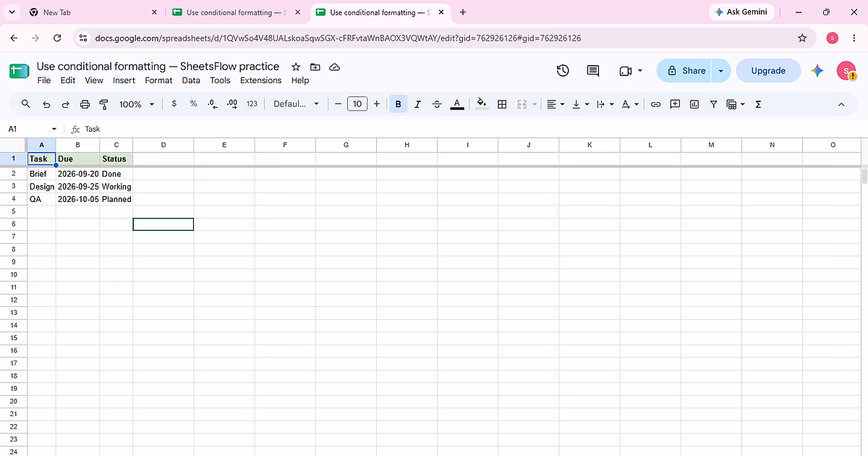Image resolution: width=868 pixels, height=456 pixels.
Task: Open the fill color picker
Action: (x=482, y=104)
